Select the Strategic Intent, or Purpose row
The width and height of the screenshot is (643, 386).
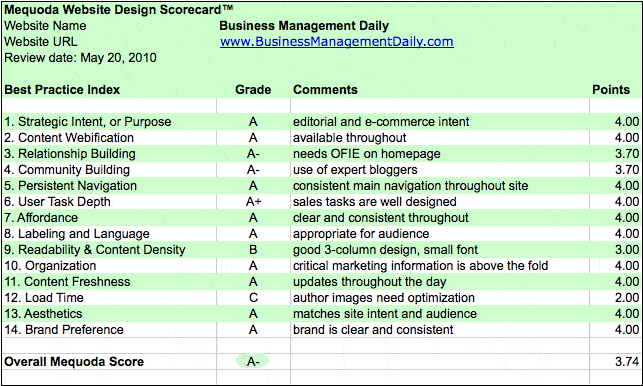pyautogui.click(x=322, y=122)
